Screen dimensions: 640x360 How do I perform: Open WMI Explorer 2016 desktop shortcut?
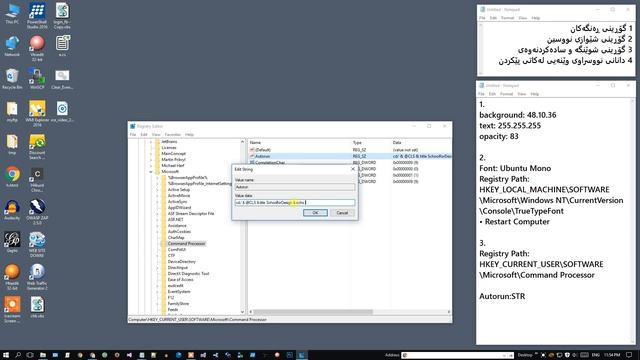(37, 114)
